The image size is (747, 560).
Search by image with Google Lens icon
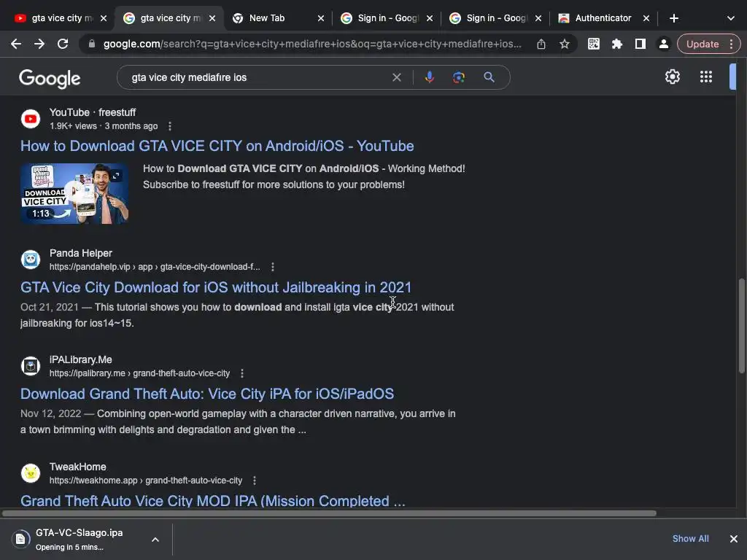[459, 77]
